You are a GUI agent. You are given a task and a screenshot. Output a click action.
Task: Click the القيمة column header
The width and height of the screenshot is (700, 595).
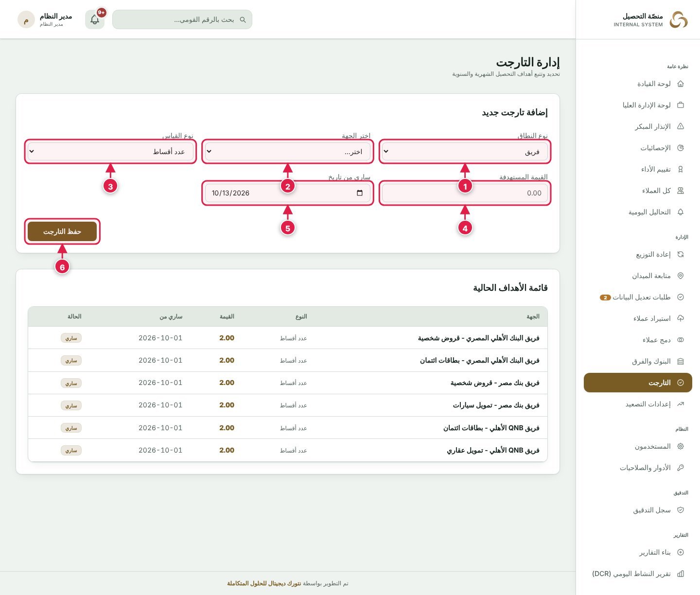click(x=227, y=316)
